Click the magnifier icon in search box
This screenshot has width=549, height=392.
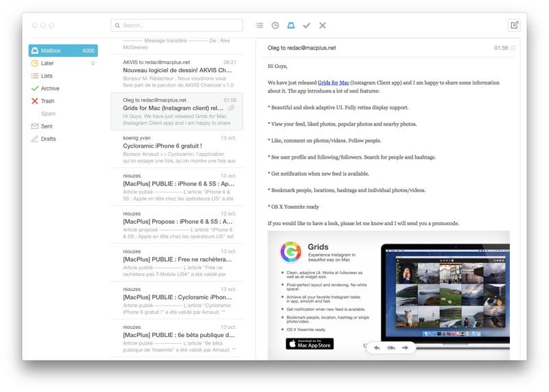[117, 25]
